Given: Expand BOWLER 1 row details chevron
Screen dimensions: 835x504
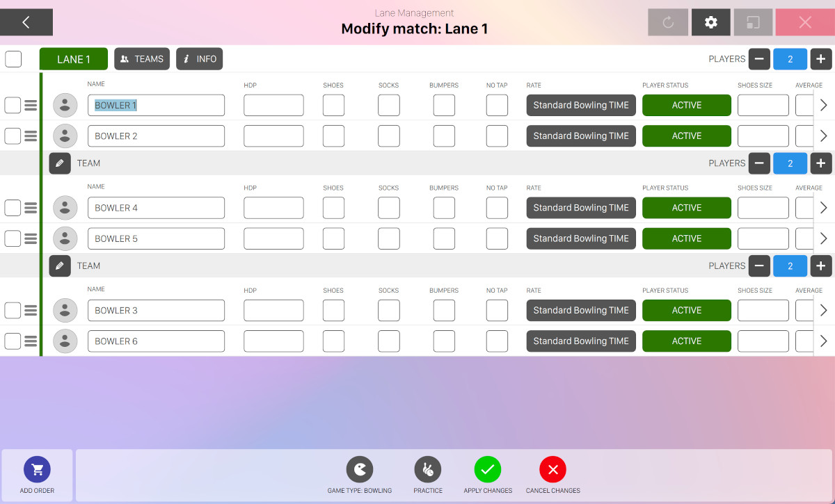Looking at the screenshot, I should click(x=824, y=106).
